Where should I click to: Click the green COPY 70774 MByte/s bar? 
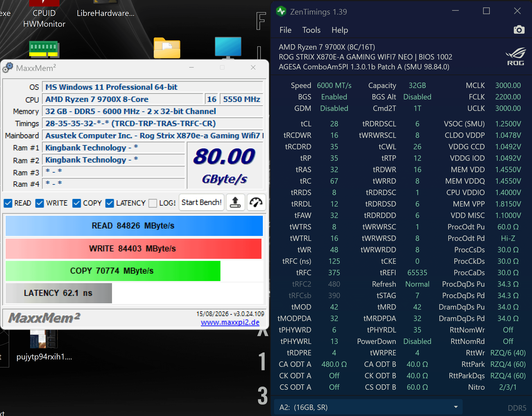point(113,271)
